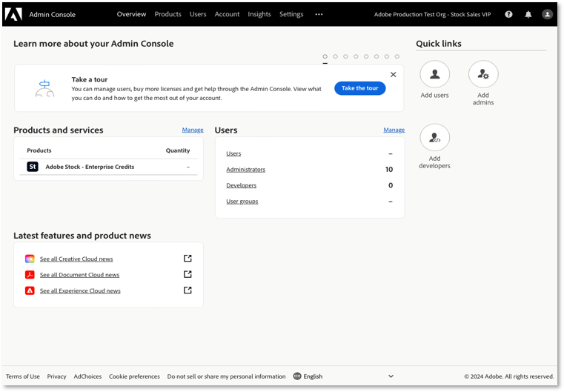Open the Users tab in top navigation

[198, 14]
